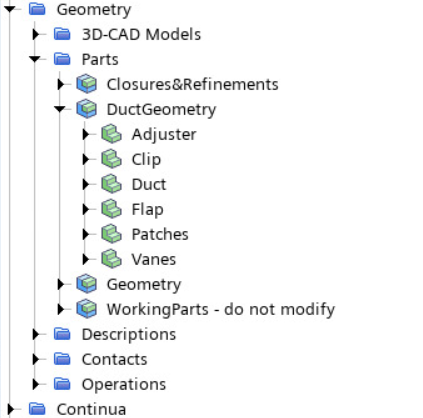The image size is (423, 418).
Task: Collapse the DuctGeometry node
Action: 60,109
